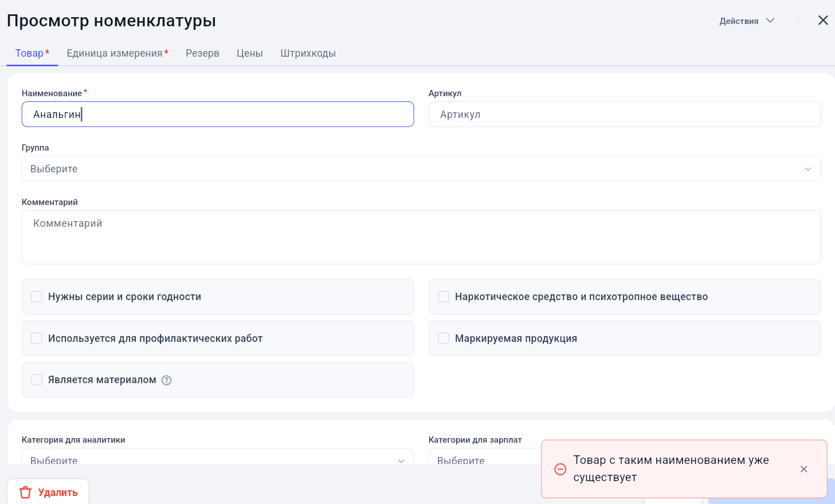The width and height of the screenshot is (835, 504).
Task: Click the Удалить button
Action: pyautogui.click(x=48, y=491)
